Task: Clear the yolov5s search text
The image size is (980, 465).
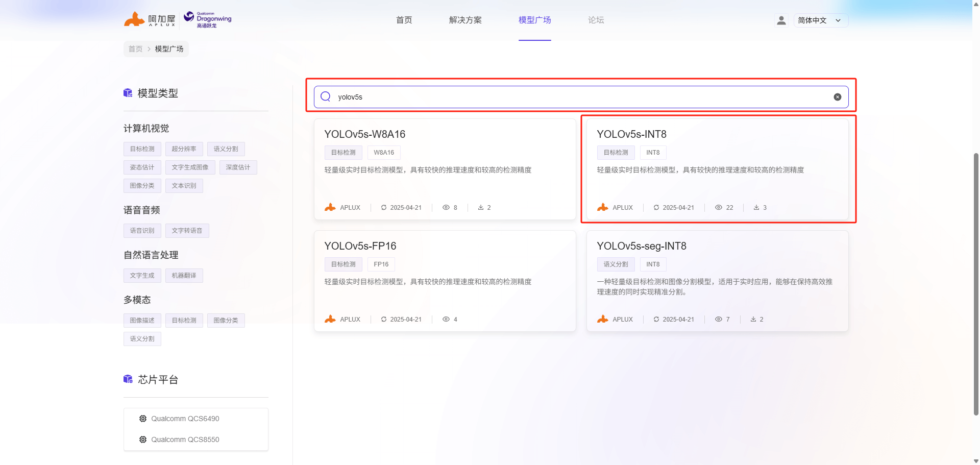Action: pos(837,97)
